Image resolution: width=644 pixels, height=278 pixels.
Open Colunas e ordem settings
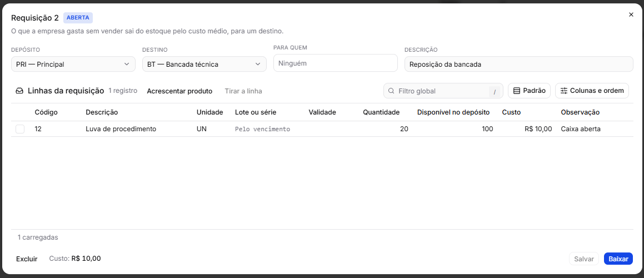click(592, 91)
